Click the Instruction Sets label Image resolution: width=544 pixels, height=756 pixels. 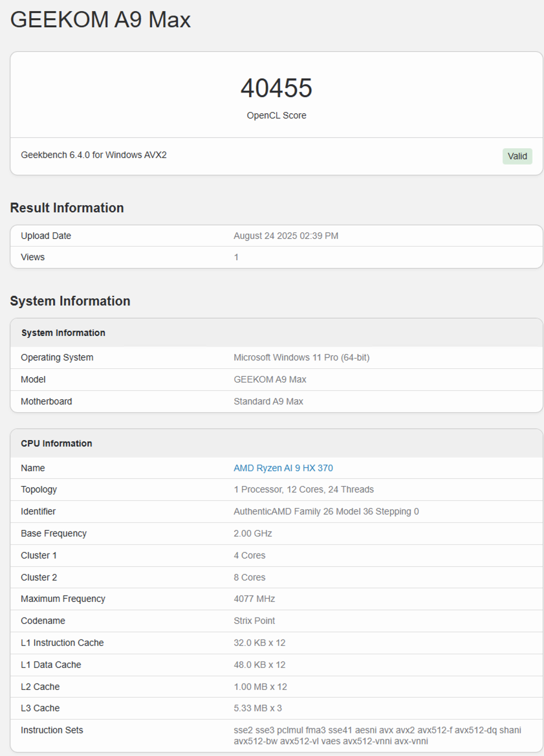click(52, 730)
